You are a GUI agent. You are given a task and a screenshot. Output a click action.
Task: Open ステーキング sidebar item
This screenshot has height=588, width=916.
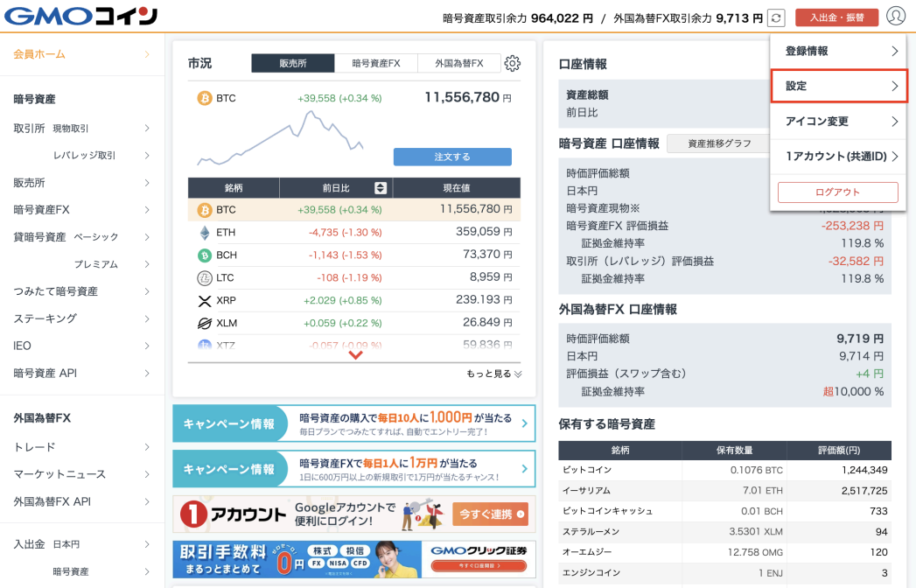tap(81, 318)
